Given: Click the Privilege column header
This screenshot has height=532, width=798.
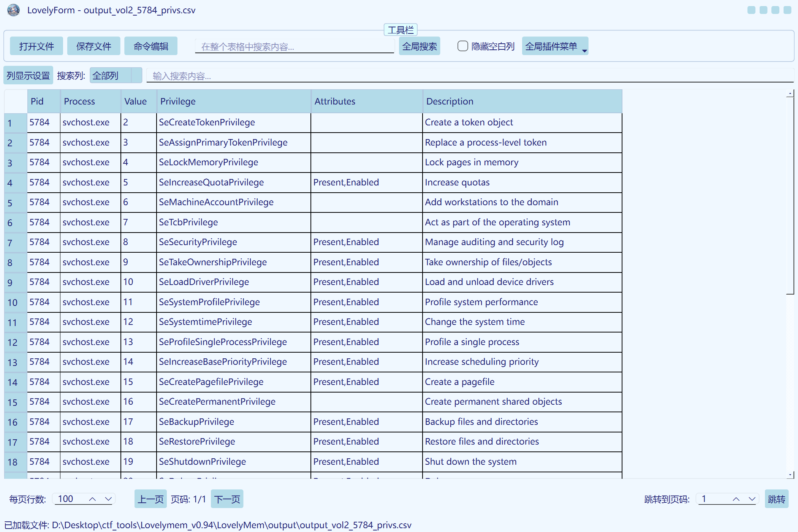Looking at the screenshot, I should pos(233,101).
